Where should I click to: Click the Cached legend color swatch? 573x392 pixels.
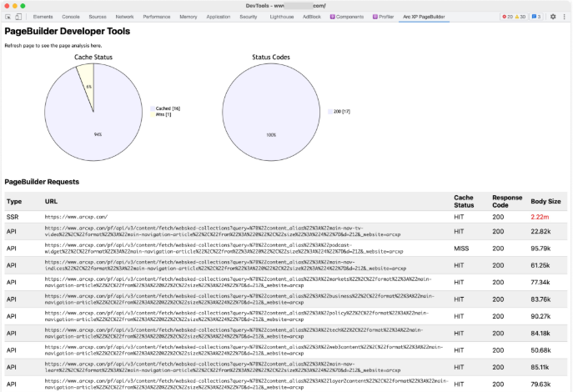153,108
